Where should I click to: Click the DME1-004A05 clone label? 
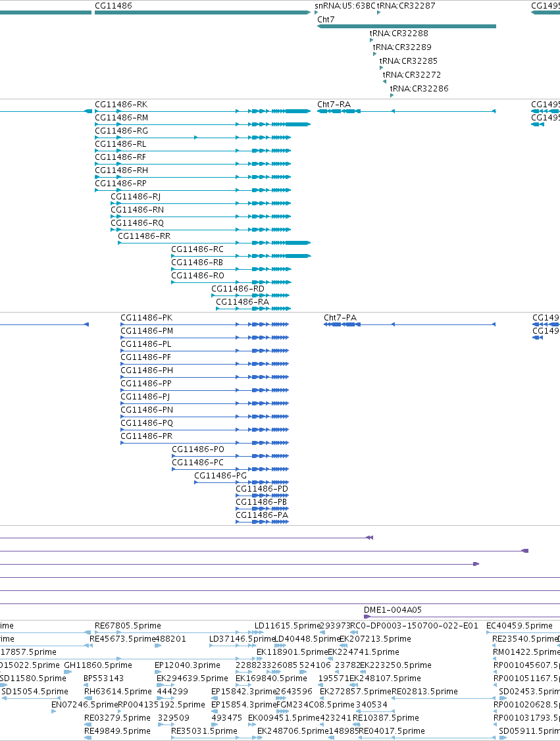point(393,611)
